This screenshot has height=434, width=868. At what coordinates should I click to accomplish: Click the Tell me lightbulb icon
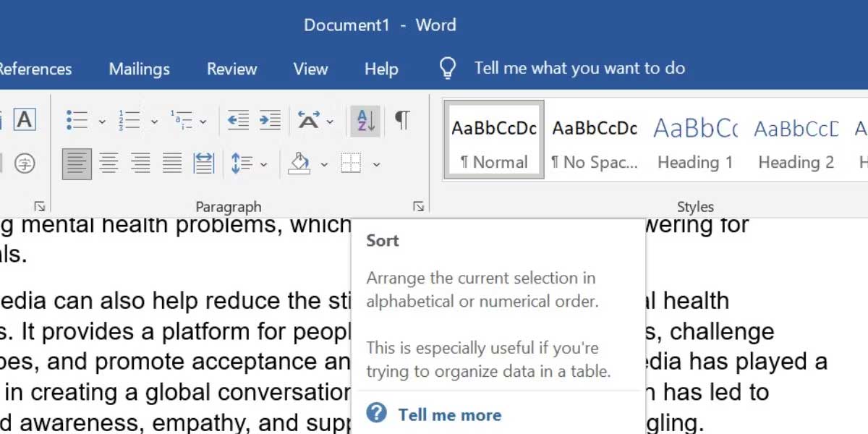448,69
